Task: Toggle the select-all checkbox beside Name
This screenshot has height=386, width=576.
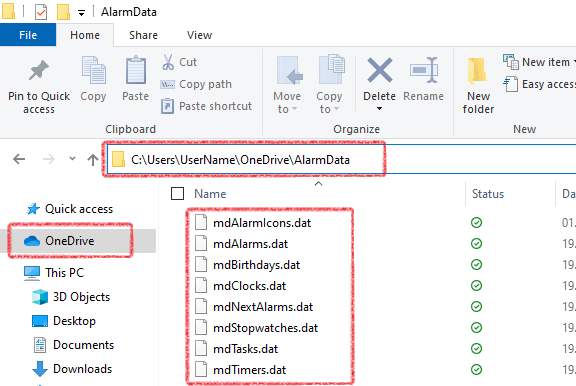Action: (177, 194)
